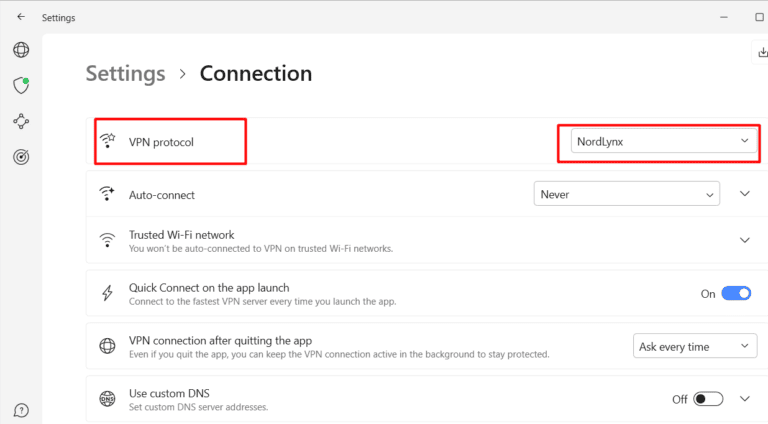This screenshot has width=768, height=424.
Task: Expand the Trusted Wi-Fi network section
Action: point(744,240)
